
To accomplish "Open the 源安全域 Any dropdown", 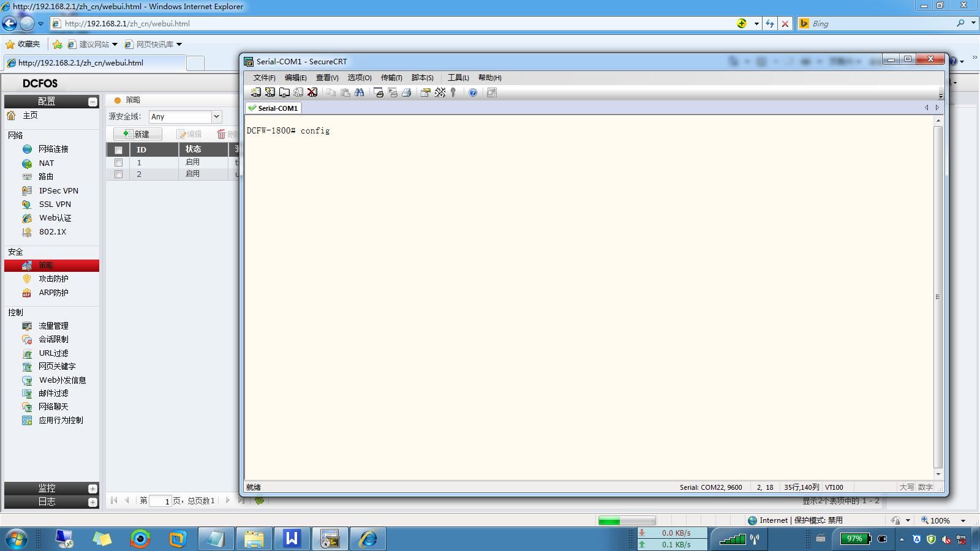I will [216, 116].
